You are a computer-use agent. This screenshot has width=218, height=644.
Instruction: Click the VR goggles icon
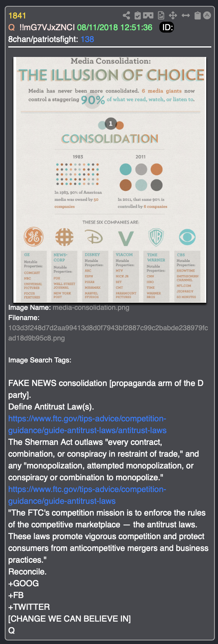148,16
